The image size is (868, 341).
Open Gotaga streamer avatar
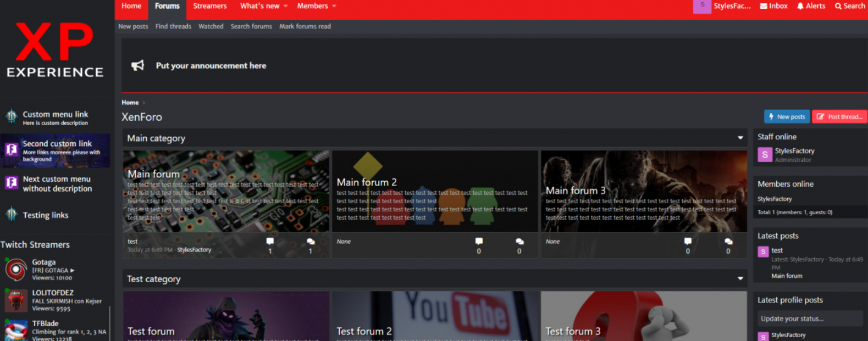(16, 269)
